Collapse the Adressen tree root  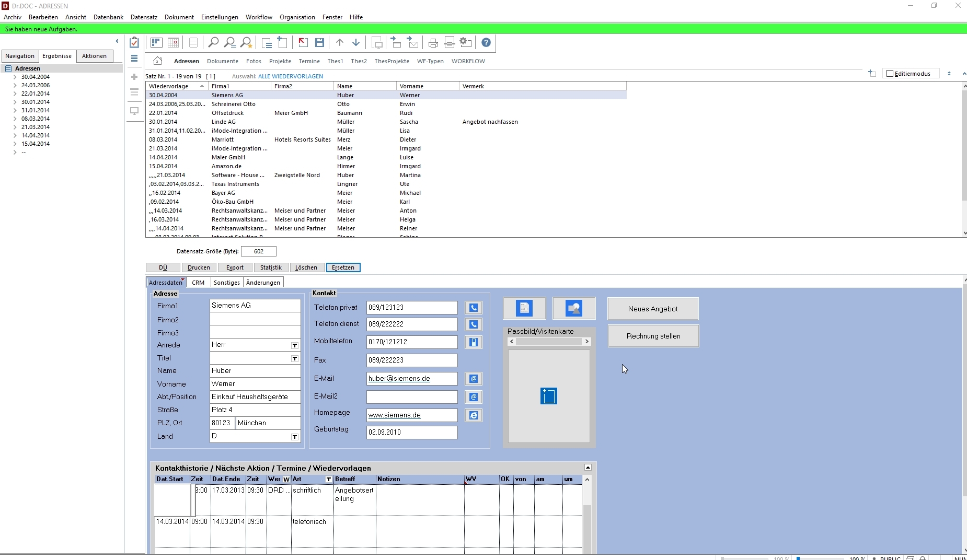8,68
